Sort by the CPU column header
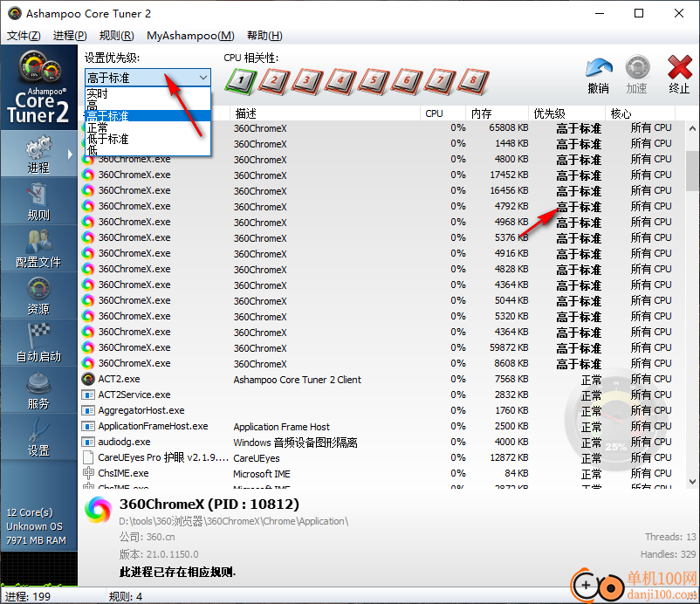 [x=443, y=113]
